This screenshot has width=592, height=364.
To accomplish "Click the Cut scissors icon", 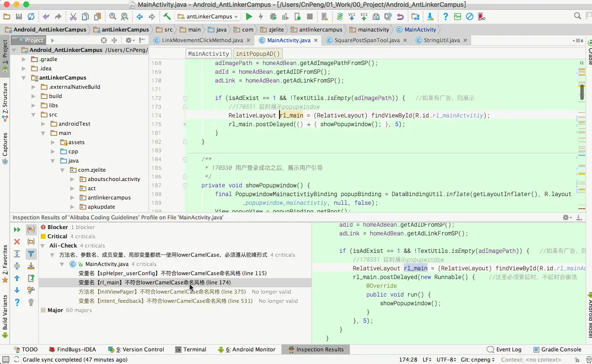I will tap(73, 17).
